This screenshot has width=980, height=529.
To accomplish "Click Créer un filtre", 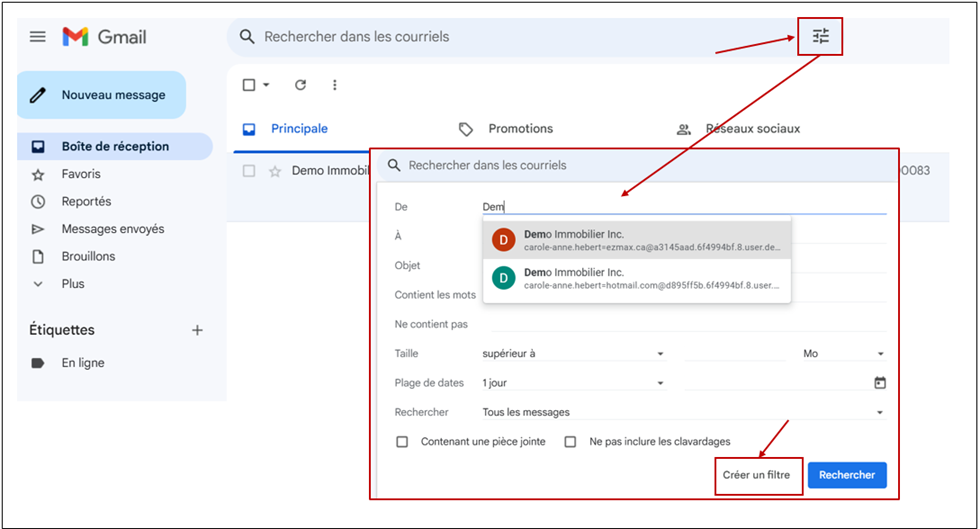I will (x=756, y=475).
